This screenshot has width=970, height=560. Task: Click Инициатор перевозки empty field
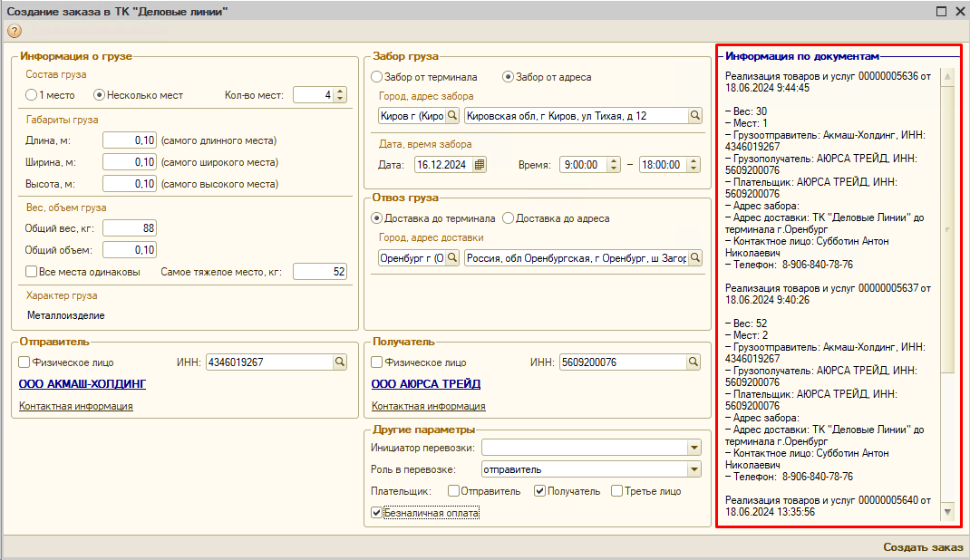pyautogui.click(x=585, y=448)
